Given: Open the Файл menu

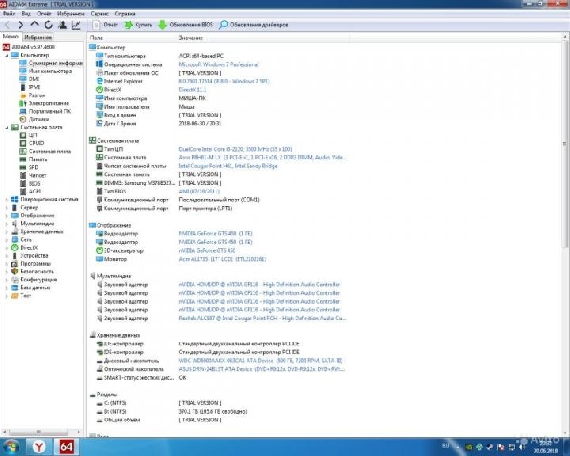Looking at the screenshot, I should tap(9, 13).
